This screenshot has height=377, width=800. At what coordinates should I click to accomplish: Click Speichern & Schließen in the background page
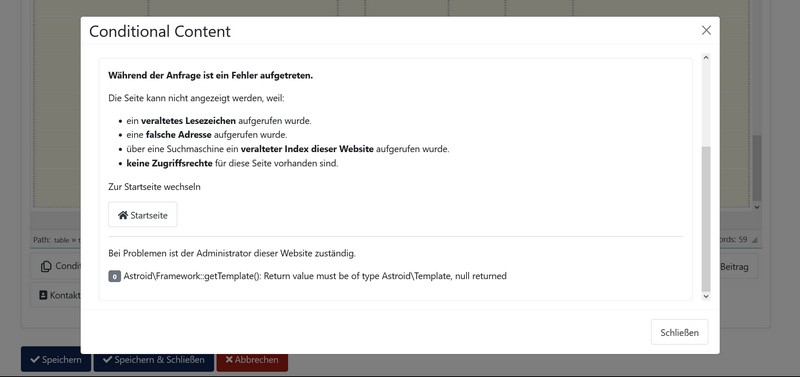tap(154, 360)
